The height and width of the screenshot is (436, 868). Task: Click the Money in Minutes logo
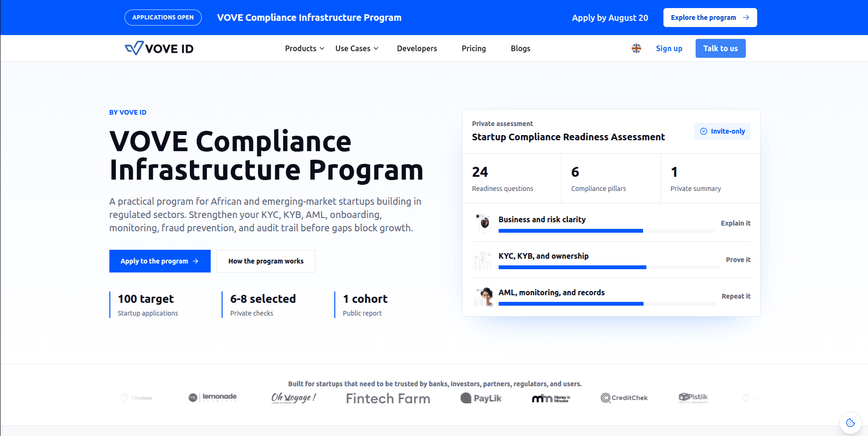click(551, 399)
